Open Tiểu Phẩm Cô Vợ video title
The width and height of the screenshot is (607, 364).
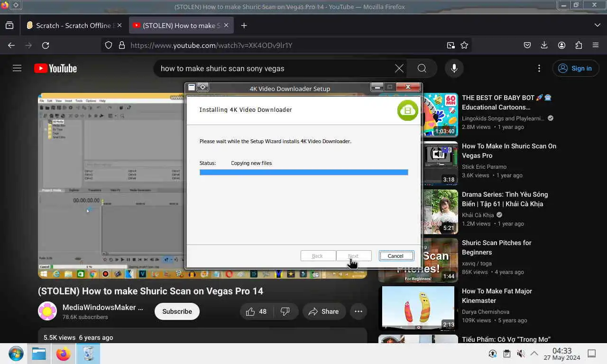(506, 339)
